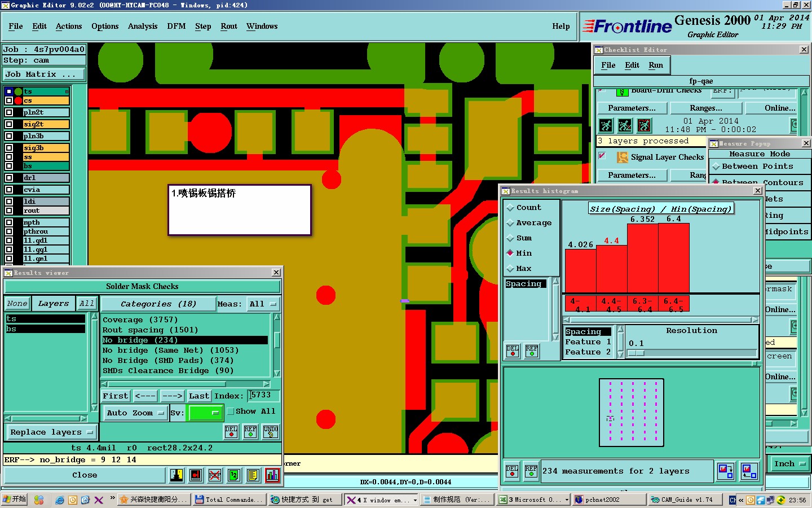Click the UNDO icon in Results viewer
Image resolution: width=812 pixels, height=508 pixels.
pos(271,432)
